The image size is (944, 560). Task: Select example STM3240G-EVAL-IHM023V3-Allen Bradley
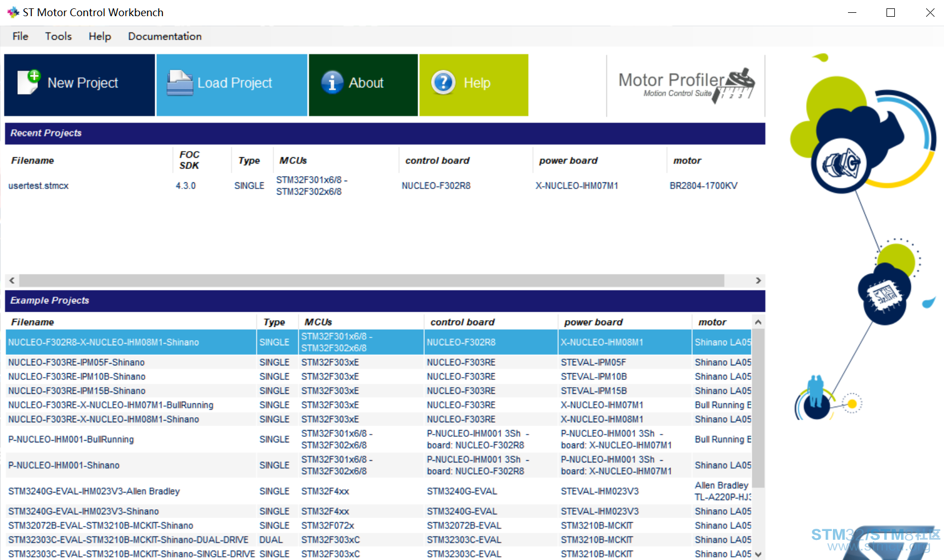[378, 491]
